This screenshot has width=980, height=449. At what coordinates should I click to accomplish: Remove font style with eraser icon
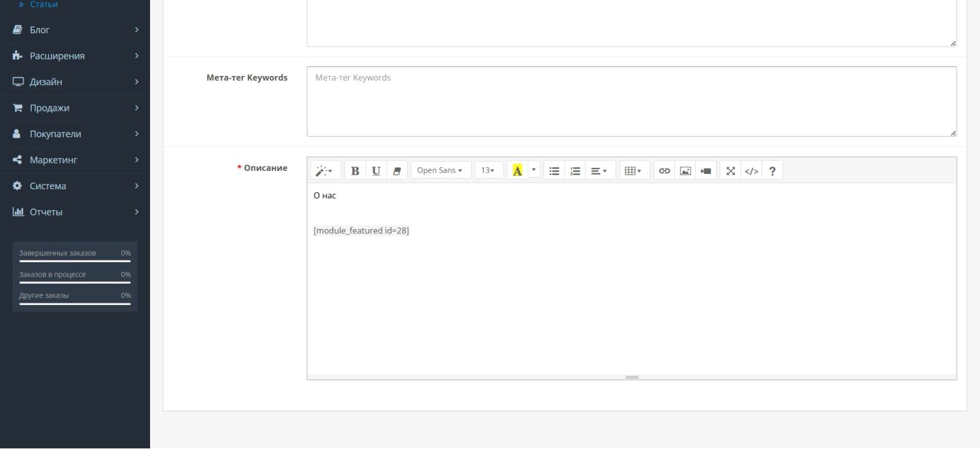[x=397, y=171]
